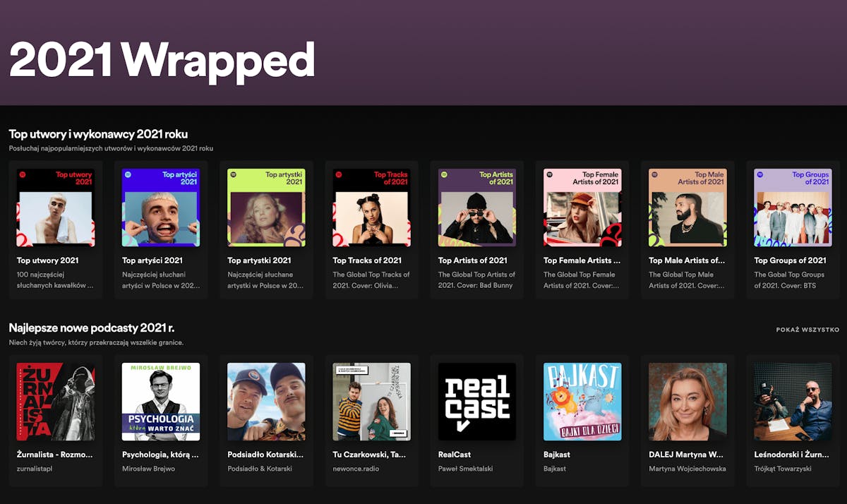Click the Bajkast podcast cover art

point(582,401)
